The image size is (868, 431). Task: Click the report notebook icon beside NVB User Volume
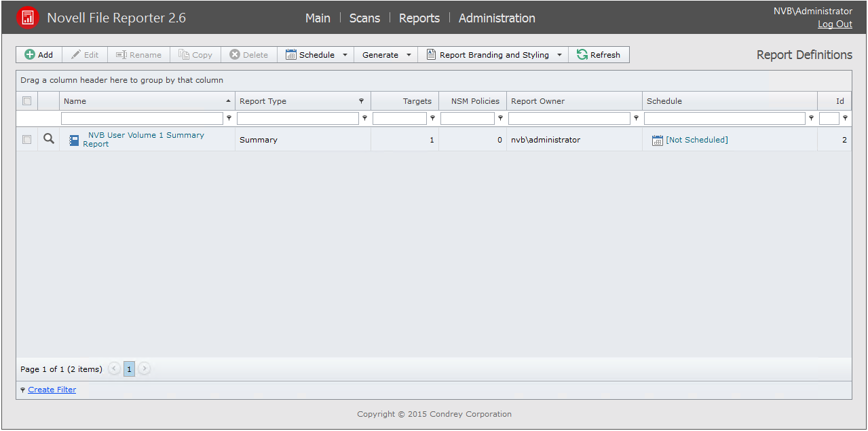coord(74,140)
